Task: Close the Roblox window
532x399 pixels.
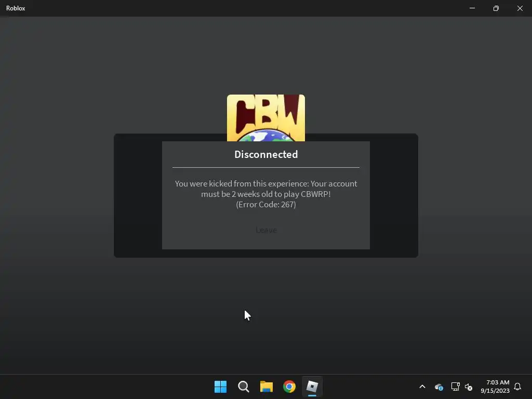Action: (520, 8)
